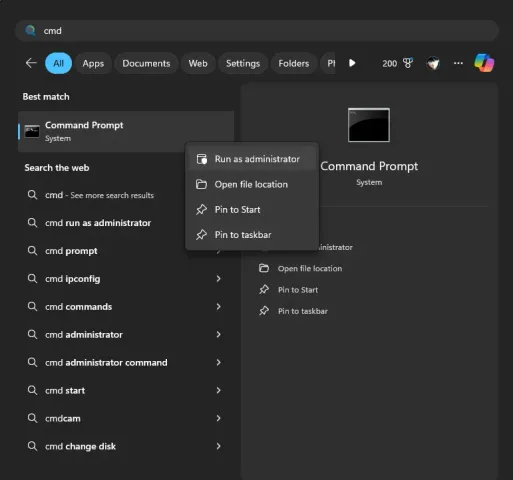This screenshot has width=513, height=480.
Task: Click search icon beside cmd prompt suggestion
Action: pos(32,251)
